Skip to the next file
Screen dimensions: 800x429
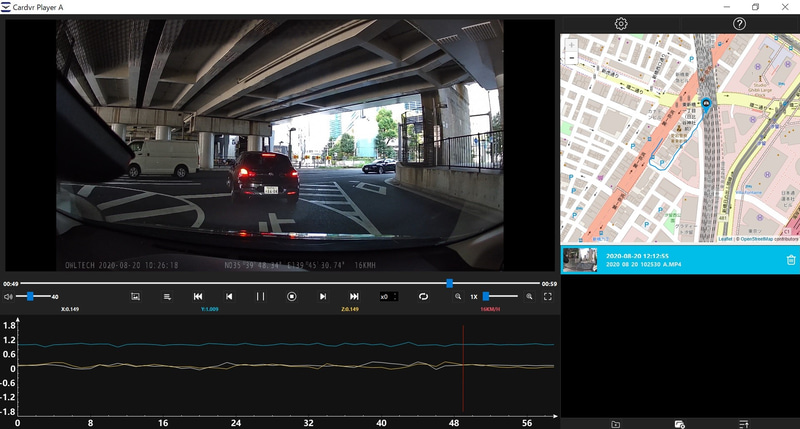(x=354, y=296)
